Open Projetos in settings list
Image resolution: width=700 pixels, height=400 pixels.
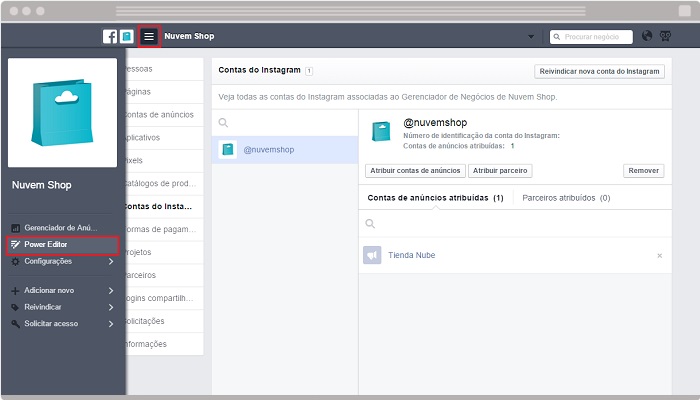(164, 252)
